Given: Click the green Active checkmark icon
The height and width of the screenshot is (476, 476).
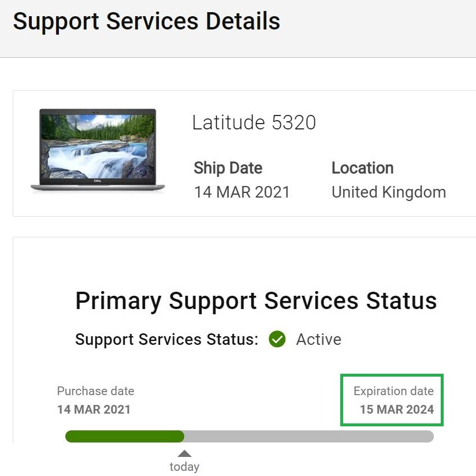Looking at the screenshot, I should [x=277, y=339].
